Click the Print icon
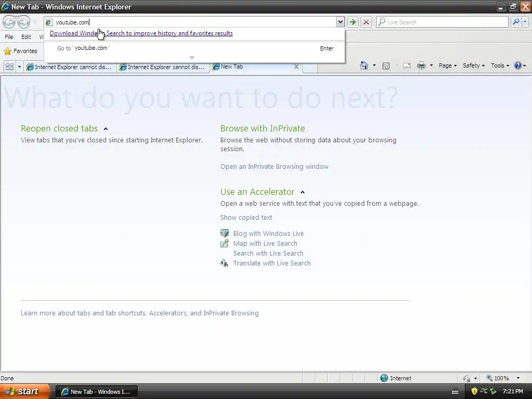The height and width of the screenshot is (399, 532). [x=421, y=66]
